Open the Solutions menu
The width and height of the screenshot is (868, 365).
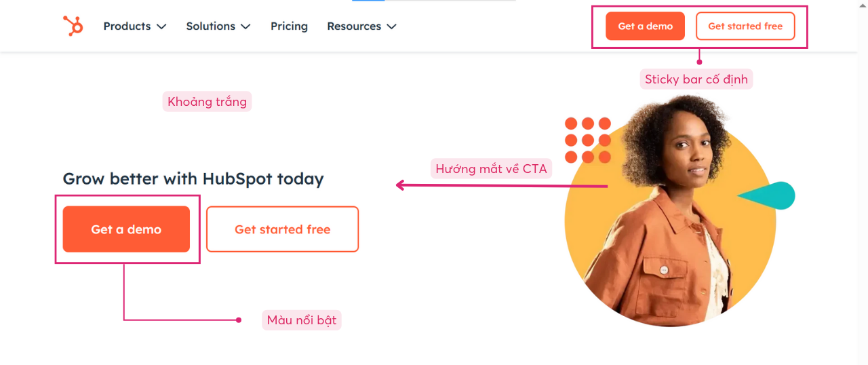pos(210,26)
